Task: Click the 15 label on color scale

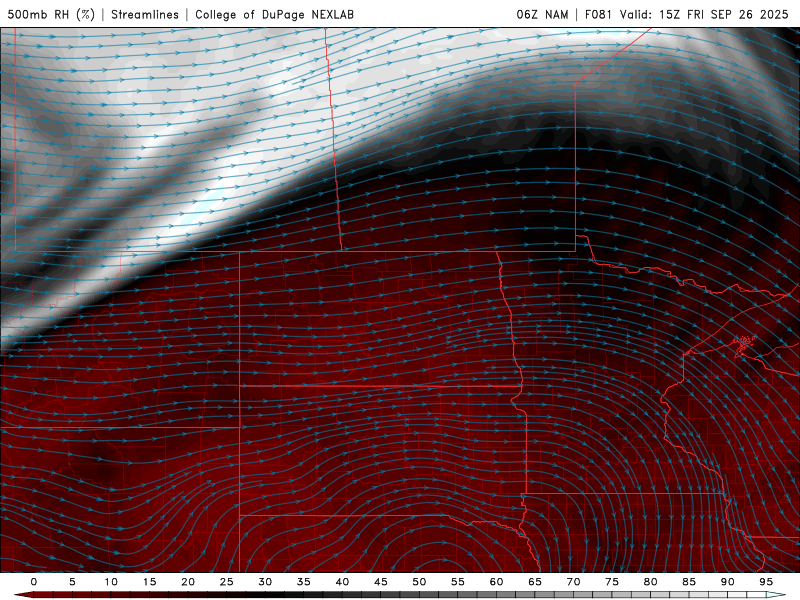Action: coord(149,582)
